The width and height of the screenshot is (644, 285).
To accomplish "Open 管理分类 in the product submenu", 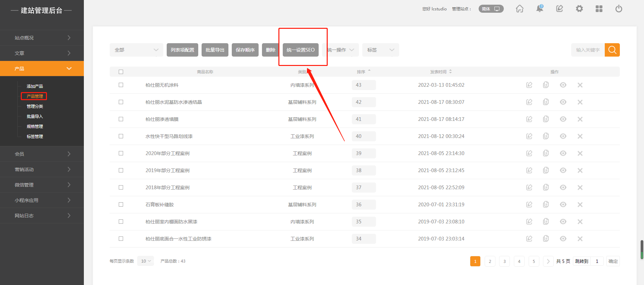I will (35, 106).
